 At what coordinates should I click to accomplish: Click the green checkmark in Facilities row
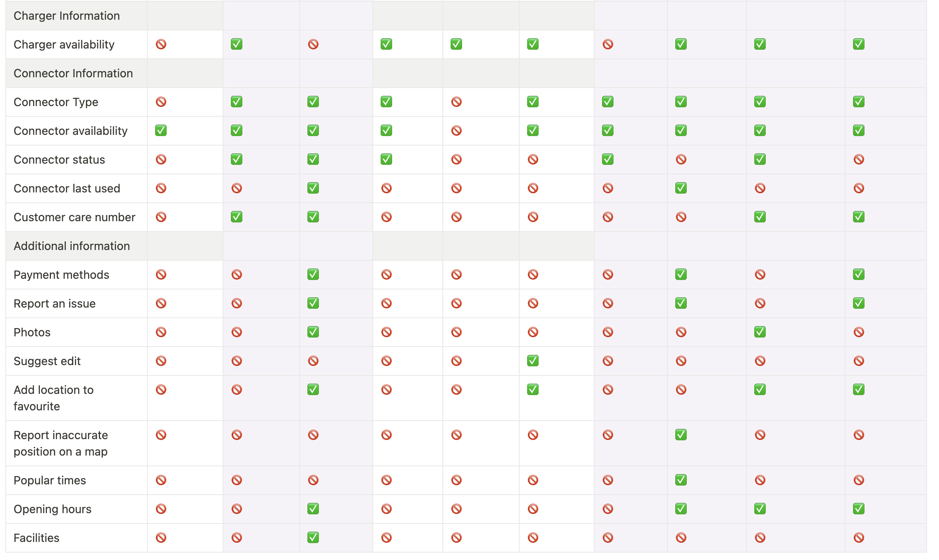pyautogui.click(x=313, y=537)
